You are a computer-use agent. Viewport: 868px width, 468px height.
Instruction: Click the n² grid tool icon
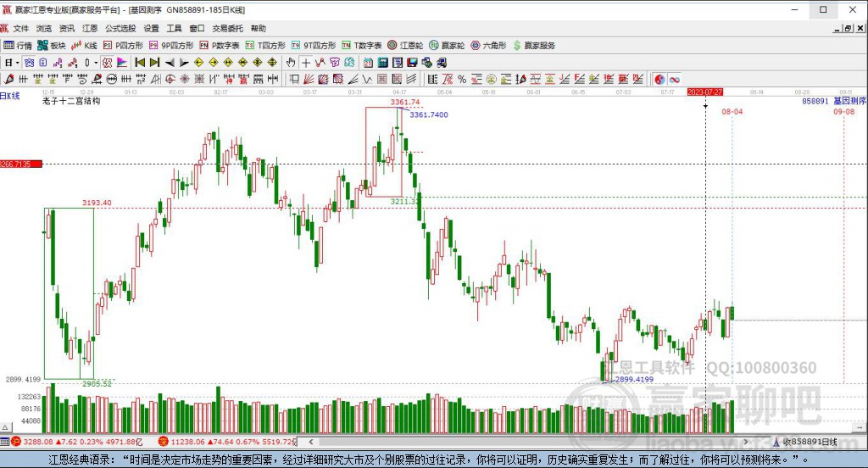click(141, 79)
